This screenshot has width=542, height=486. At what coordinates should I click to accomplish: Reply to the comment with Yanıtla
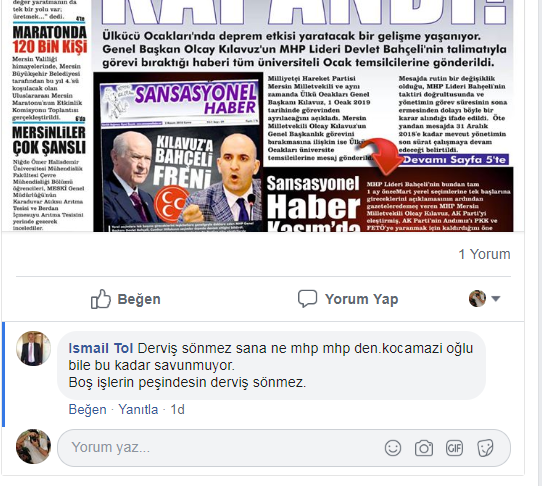pos(138,410)
